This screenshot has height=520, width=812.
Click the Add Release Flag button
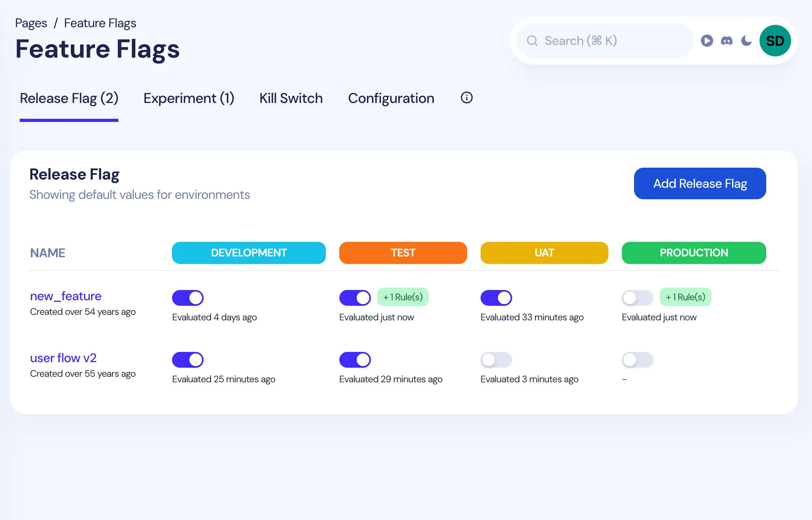700,183
